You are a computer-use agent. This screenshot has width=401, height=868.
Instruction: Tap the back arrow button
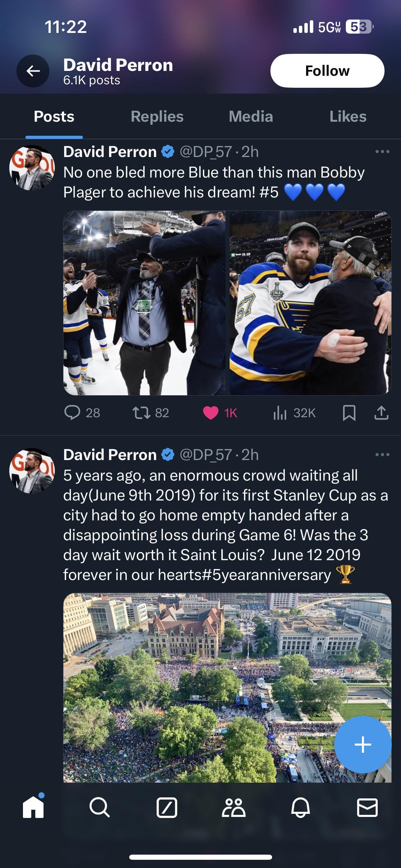click(33, 71)
